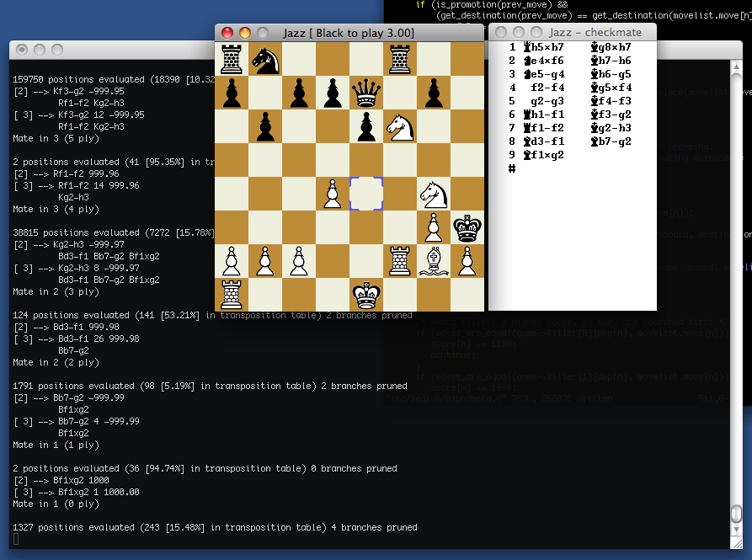Click the terminal's vertical scrollbar thumb
The height and width of the screenshot is (560, 752).
(x=736, y=512)
